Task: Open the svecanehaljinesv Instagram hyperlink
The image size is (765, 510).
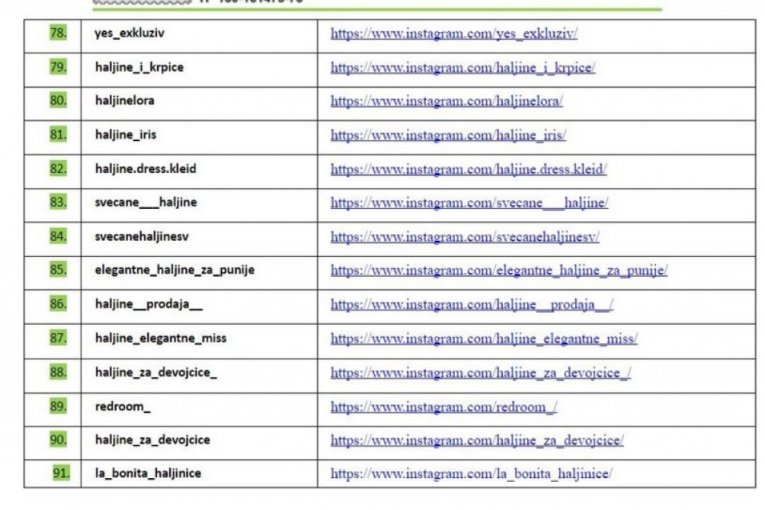Action: [x=465, y=237]
